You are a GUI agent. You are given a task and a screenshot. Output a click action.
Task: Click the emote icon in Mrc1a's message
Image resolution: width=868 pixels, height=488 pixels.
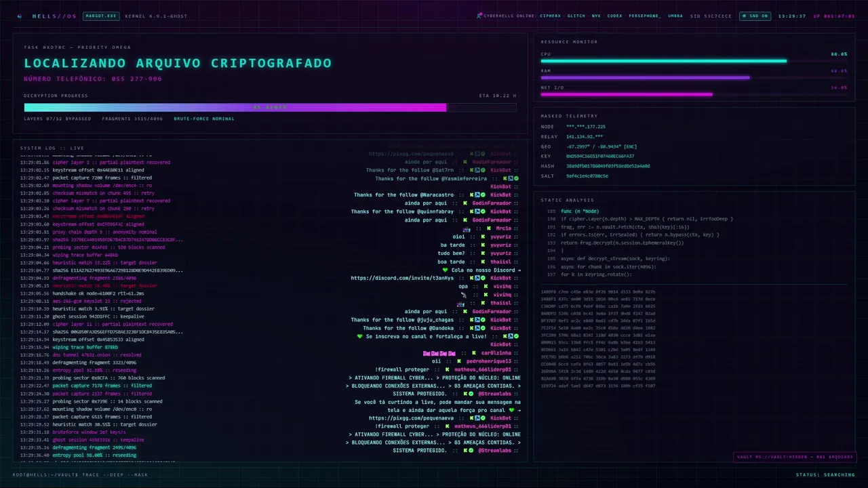467,228
